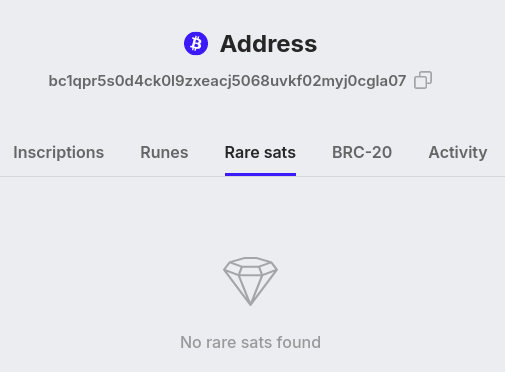
Task: Click the purple Bitcoin logo icon
Action: 196,43
